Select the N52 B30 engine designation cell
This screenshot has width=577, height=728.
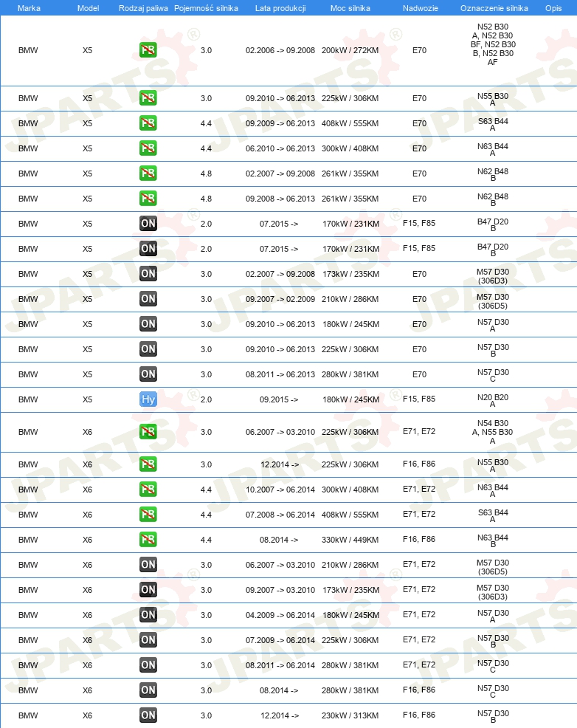493,44
